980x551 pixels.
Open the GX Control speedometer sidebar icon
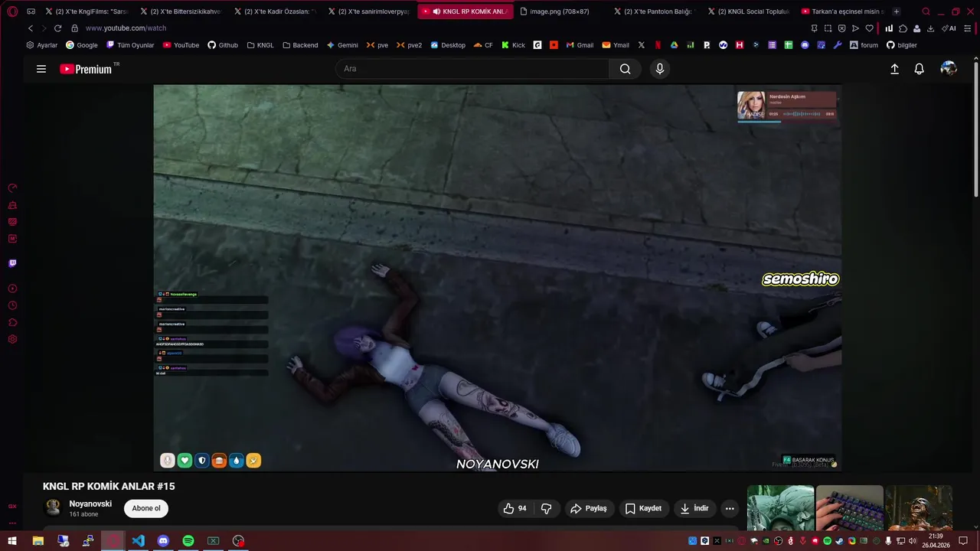(12, 188)
